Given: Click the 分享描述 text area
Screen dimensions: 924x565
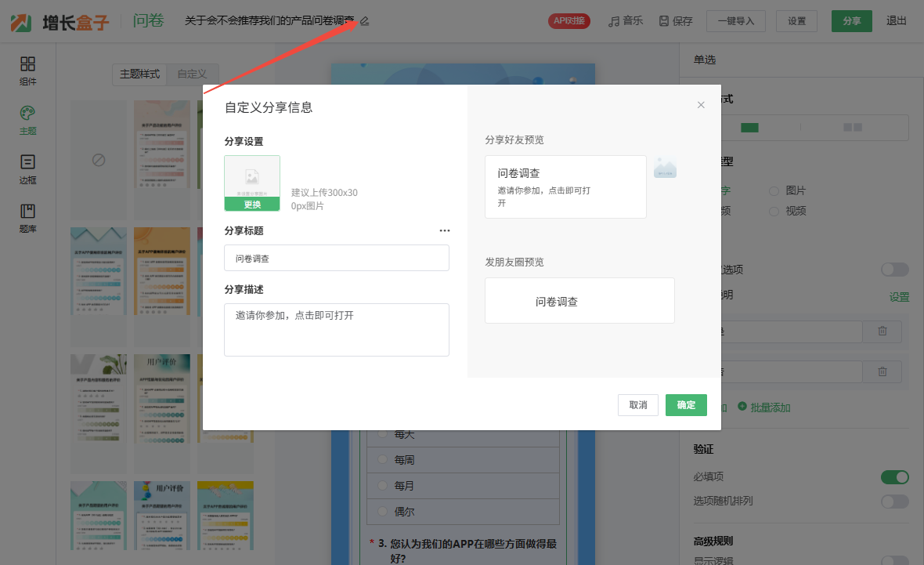Looking at the screenshot, I should point(337,330).
